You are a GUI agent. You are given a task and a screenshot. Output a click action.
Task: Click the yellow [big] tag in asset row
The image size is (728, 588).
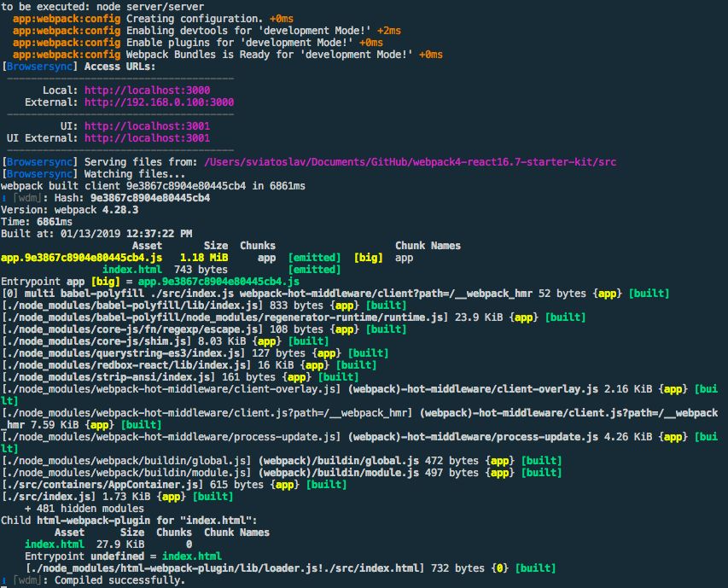369,258
